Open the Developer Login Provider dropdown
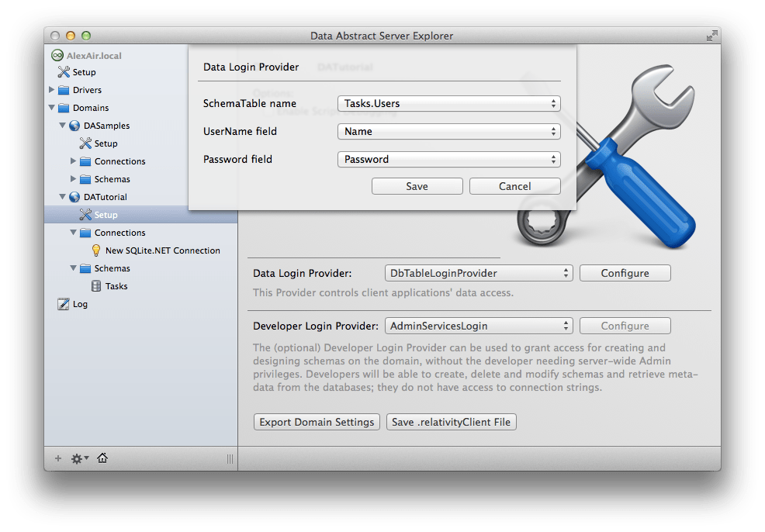This screenshot has width=765, height=532. 479,326
